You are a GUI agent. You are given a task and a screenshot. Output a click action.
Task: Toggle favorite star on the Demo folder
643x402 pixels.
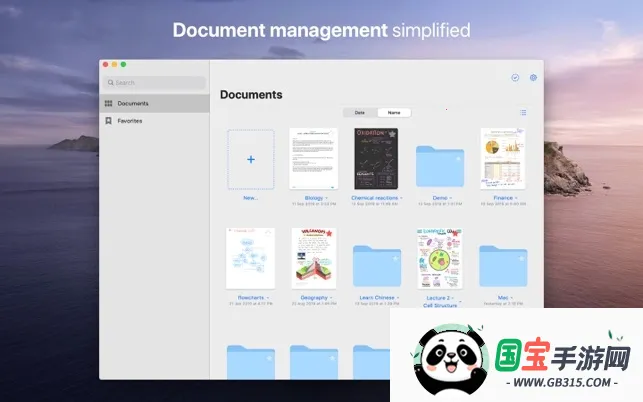pos(458,159)
